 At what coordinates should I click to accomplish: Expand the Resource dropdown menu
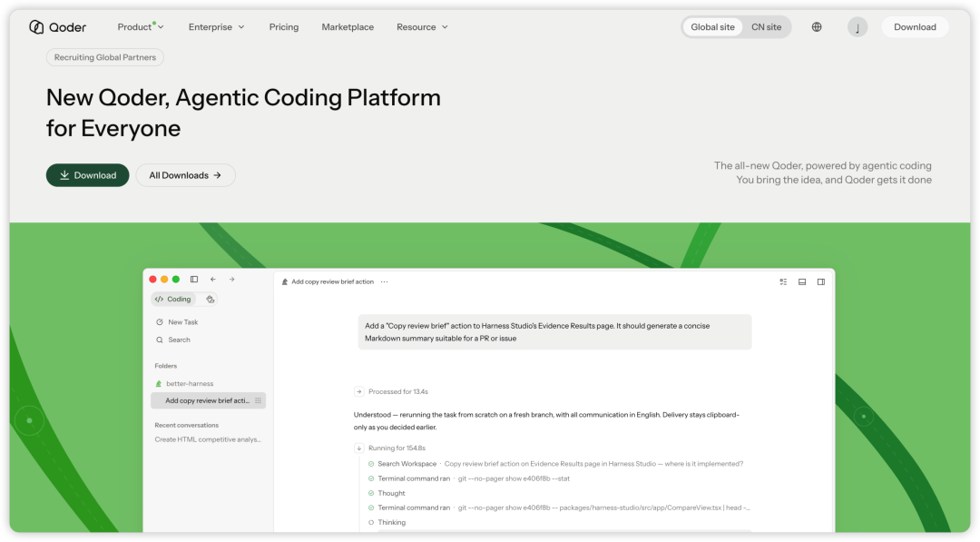point(422,27)
